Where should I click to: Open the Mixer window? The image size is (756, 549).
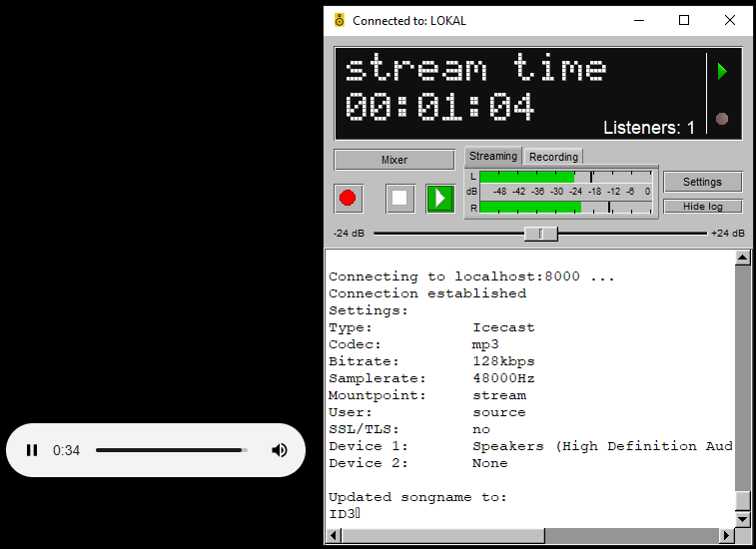tap(394, 160)
